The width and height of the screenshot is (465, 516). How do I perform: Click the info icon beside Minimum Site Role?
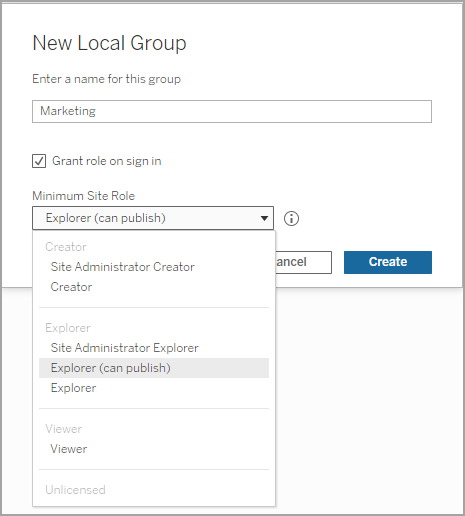pyautogui.click(x=291, y=219)
